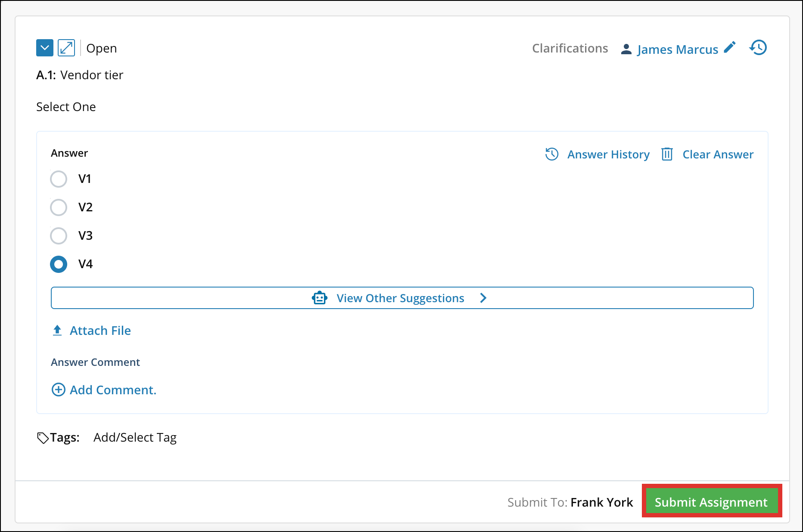Collapse the question using blue chevron button
The image size is (803, 532).
click(x=45, y=48)
